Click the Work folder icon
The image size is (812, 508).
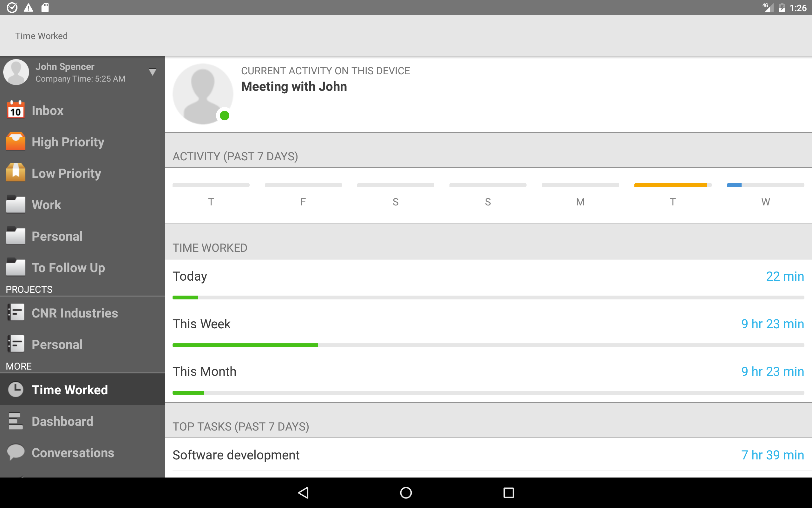click(x=16, y=204)
